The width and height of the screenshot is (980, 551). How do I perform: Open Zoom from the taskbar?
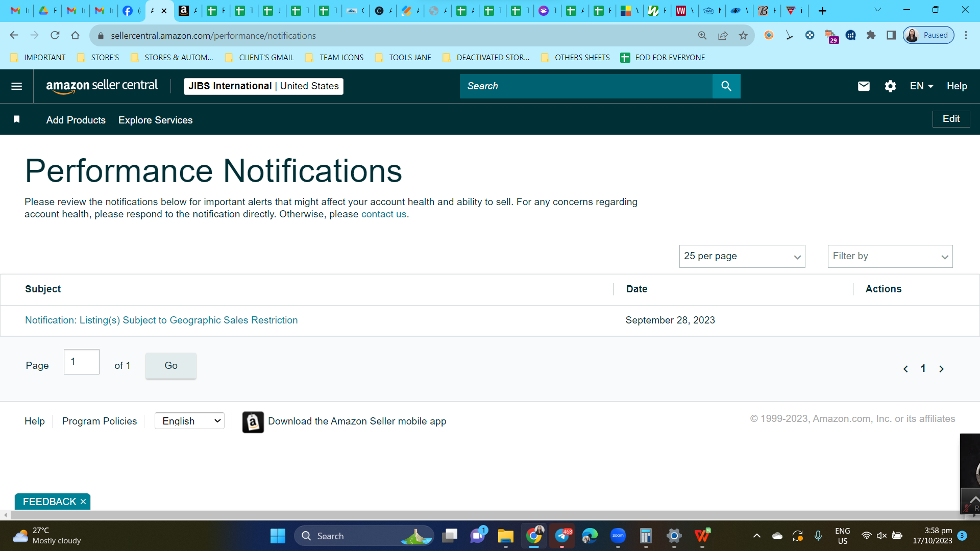point(618,536)
